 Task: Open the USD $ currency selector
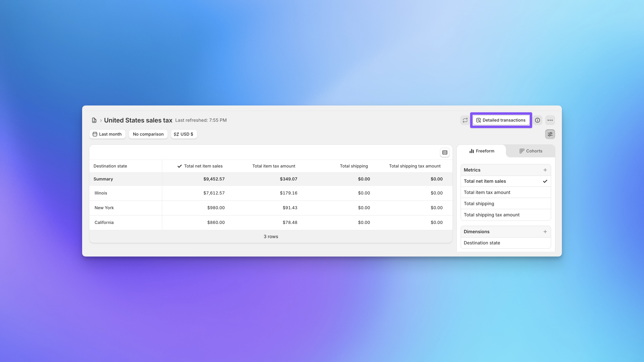pyautogui.click(x=184, y=134)
